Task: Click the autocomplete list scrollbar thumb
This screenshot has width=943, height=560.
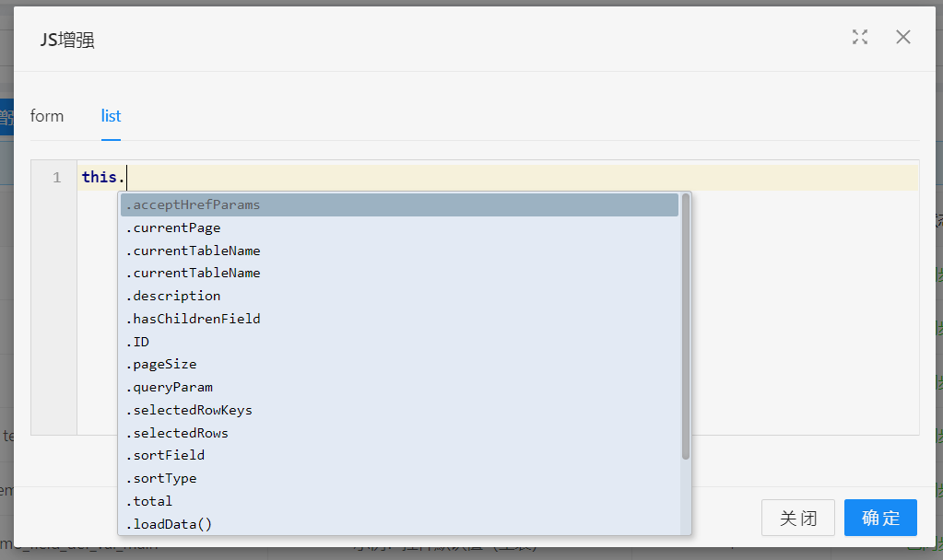Action: (x=686, y=326)
